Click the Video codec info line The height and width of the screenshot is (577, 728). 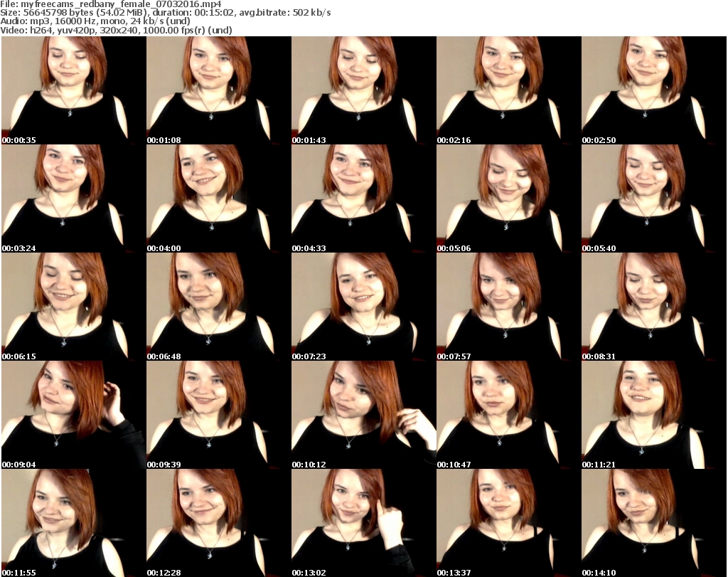click(117, 31)
